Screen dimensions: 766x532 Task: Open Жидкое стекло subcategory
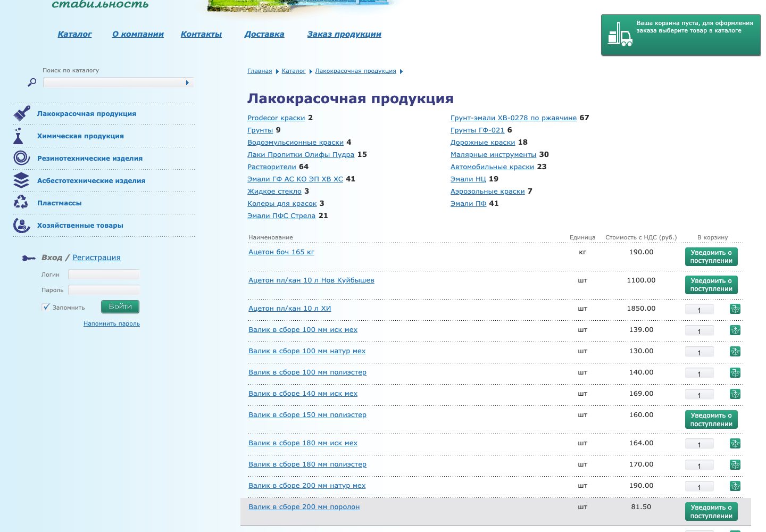tap(274, 191)
